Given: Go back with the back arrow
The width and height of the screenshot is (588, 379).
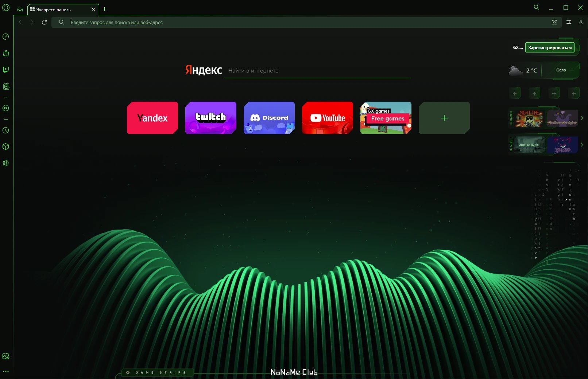Looking at the screenshot, I should click(x=20, y=22).
